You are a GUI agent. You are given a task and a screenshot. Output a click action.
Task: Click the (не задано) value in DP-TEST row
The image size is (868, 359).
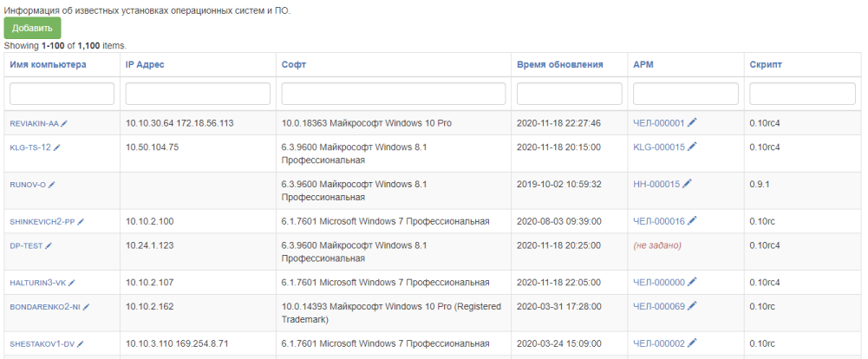point(657,245)
